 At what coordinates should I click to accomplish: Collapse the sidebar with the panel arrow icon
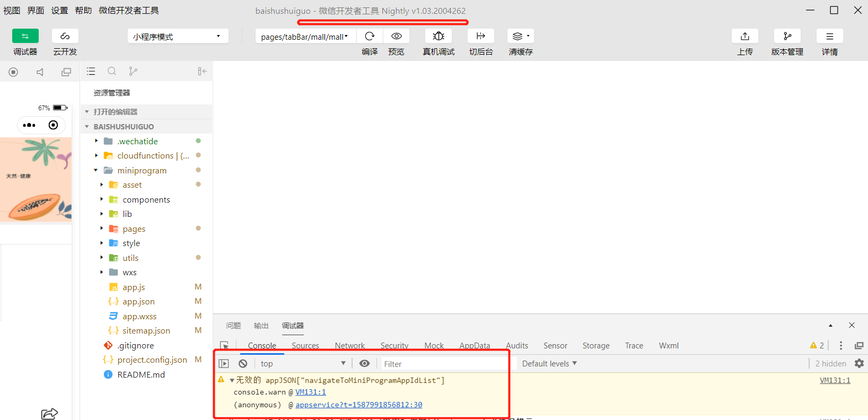tap(202, 71)
